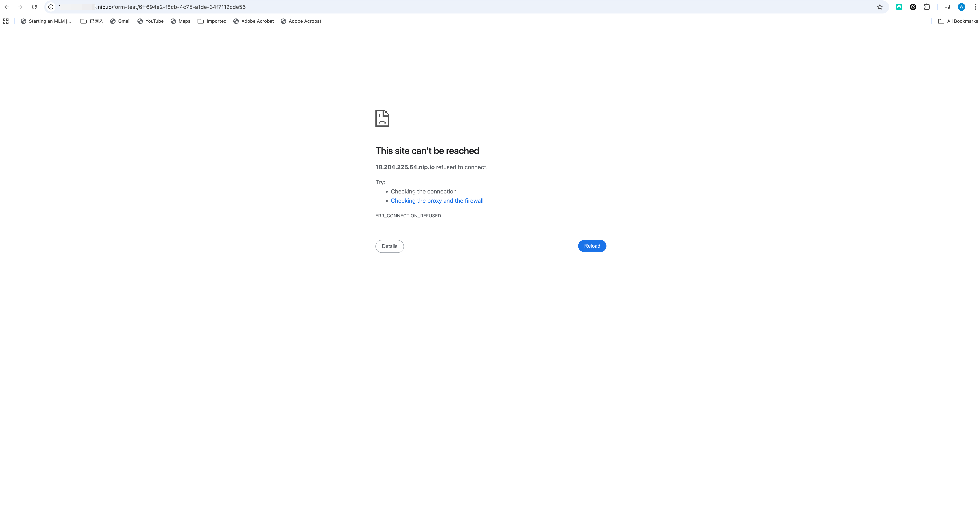Click Checking the proxy and the firewall link
Viewport: 980px width, 528px height.
coord(437,201)
